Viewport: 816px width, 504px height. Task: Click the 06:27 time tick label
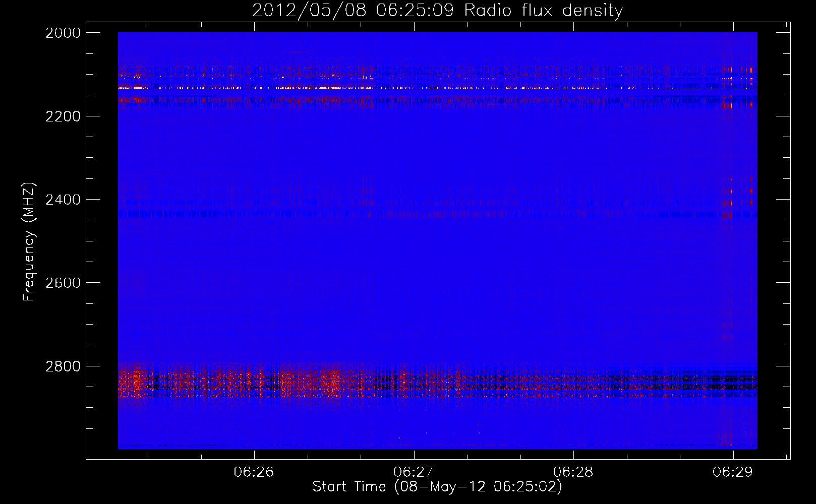(414, 472)
